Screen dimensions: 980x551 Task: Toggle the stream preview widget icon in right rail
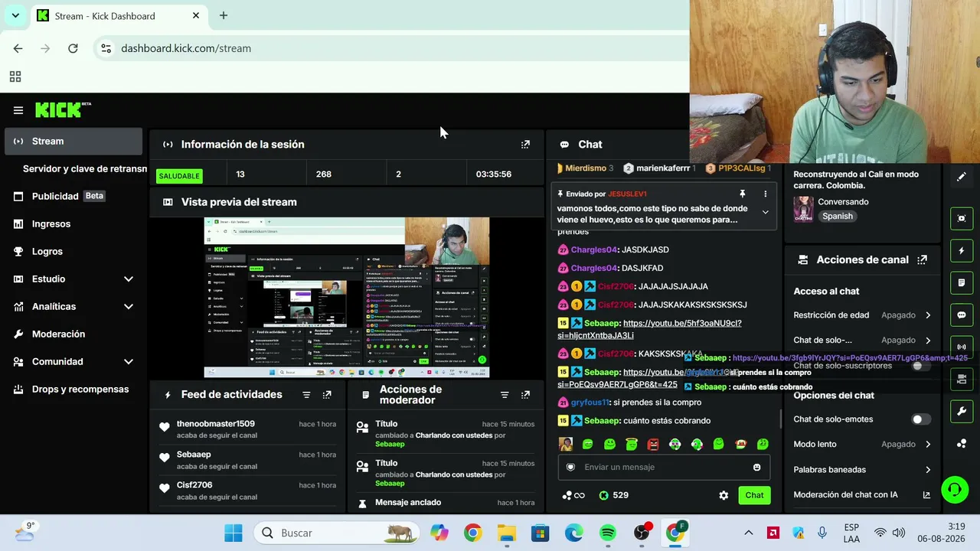click(x=962, y=218)
